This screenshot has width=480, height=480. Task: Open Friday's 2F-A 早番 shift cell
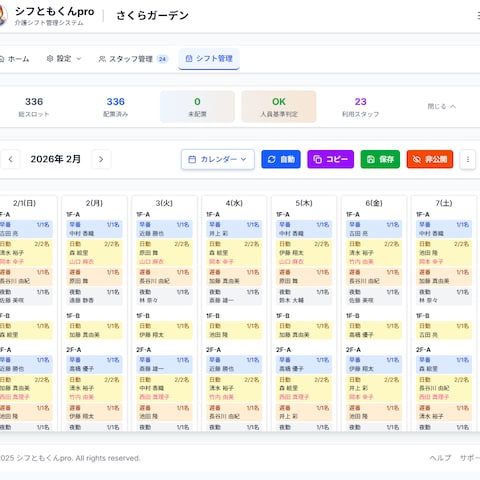(x=374, y=364)
